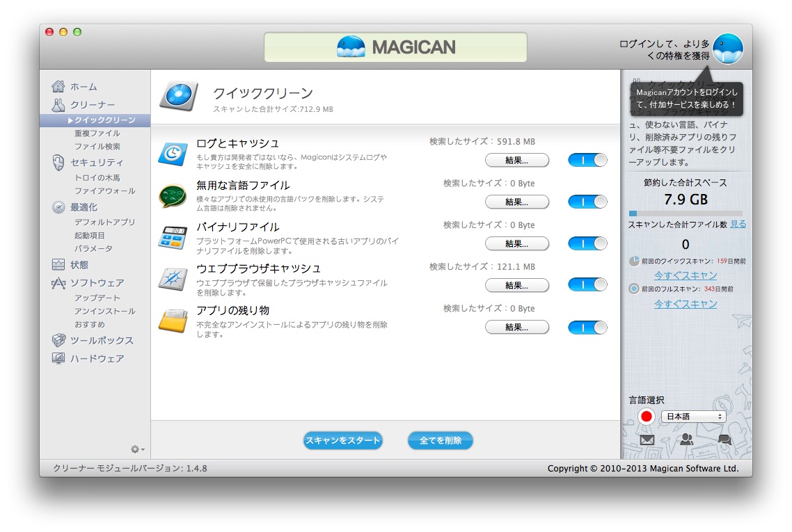The image size is (792, 532).
Task: Click the 7.9 GB saved space value
Action: (x=686, y=200)
